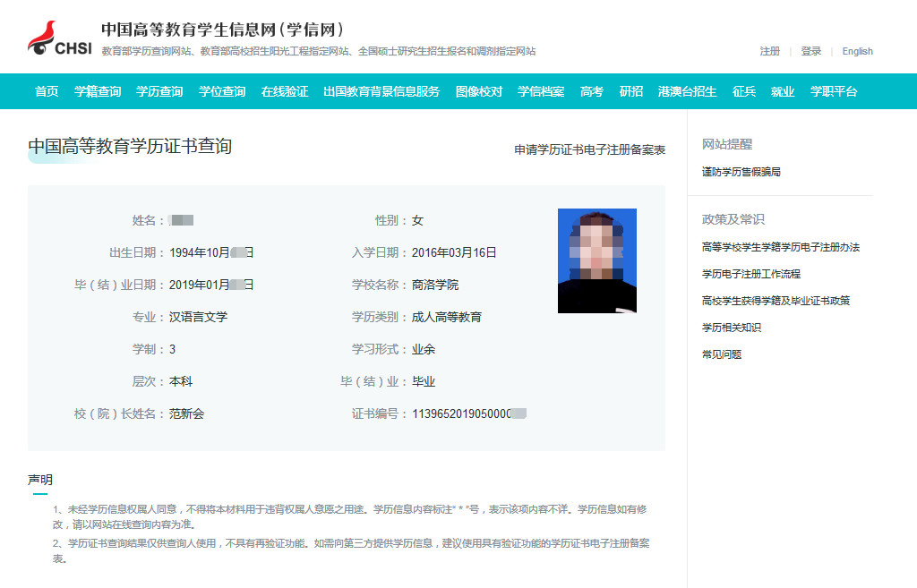Click the 登录 login link
Screen dimensions: 917x588
point(811,52)
